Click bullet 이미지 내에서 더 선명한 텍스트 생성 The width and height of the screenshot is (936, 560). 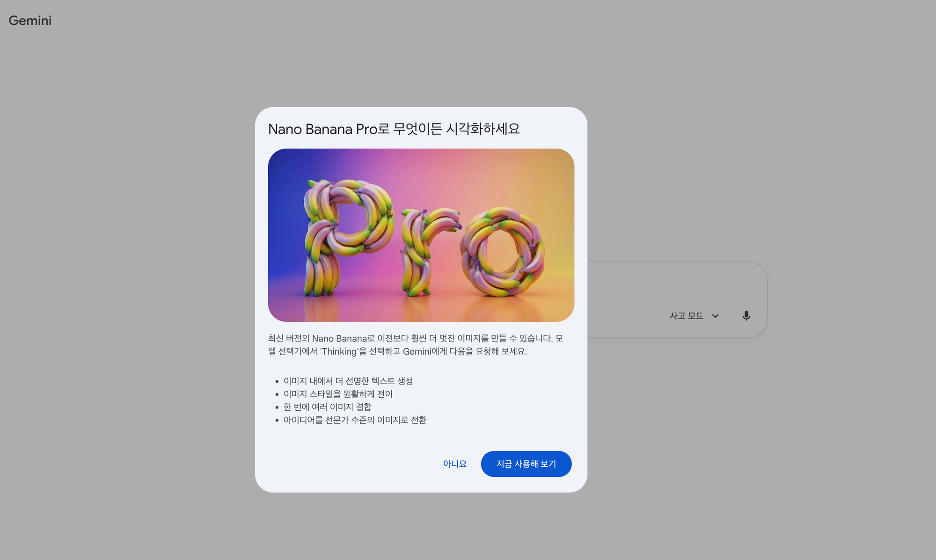pyautogui.click(x=348, y=381)
